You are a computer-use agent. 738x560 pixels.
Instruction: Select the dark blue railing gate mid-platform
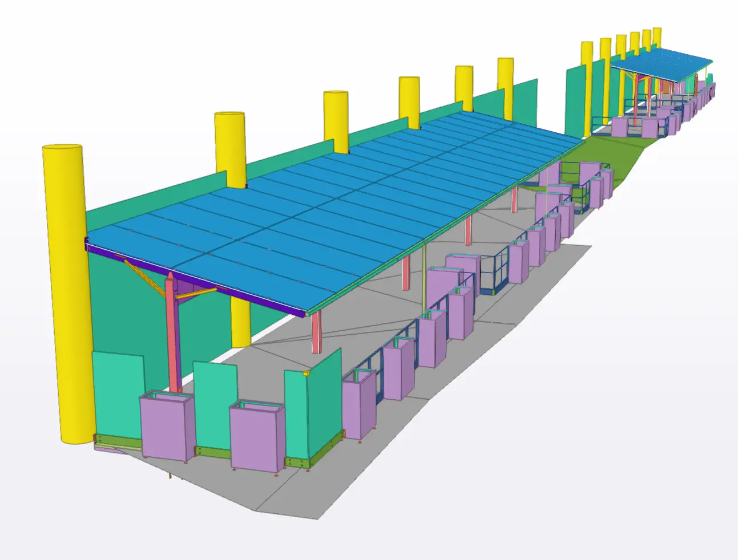tap(494, 273)
